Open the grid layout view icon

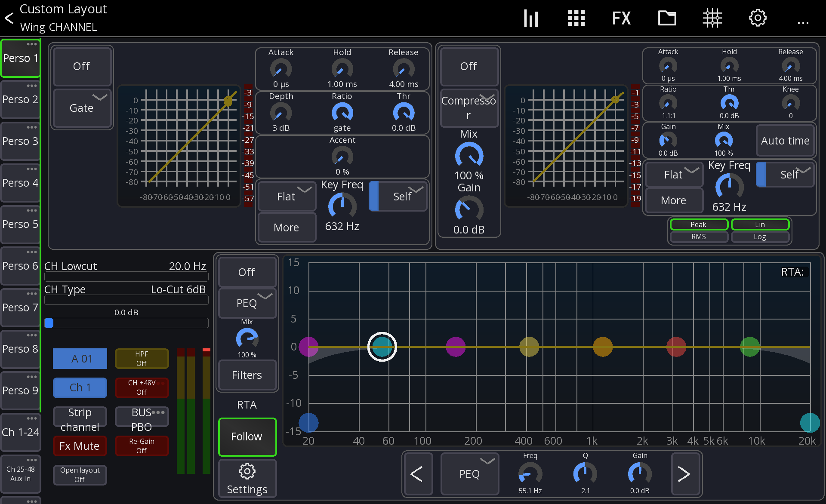click(x=576, y=18)
